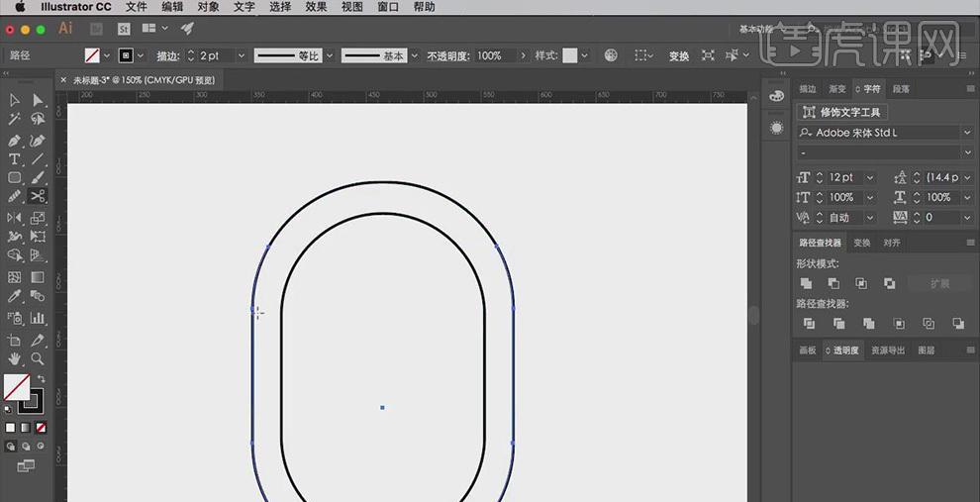Switch to the 图层 panel tab

click(x=927, y=351)
